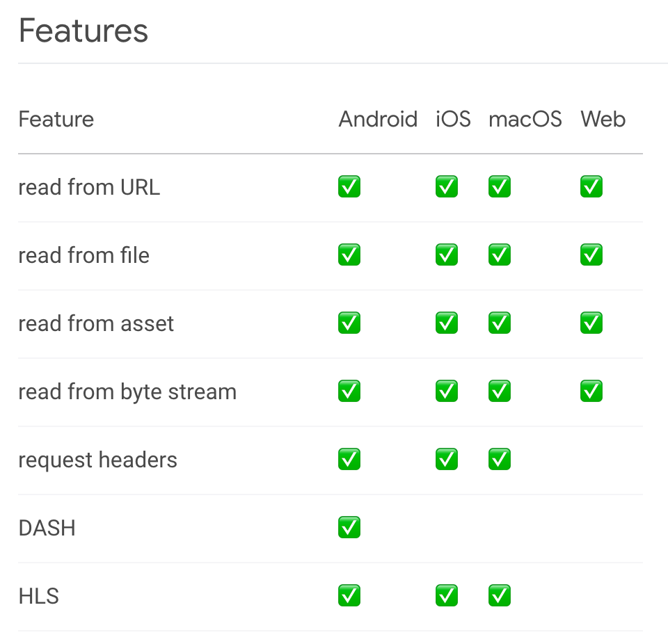Click Web checkmark for read from byte stream

click(x=591, y=392)
